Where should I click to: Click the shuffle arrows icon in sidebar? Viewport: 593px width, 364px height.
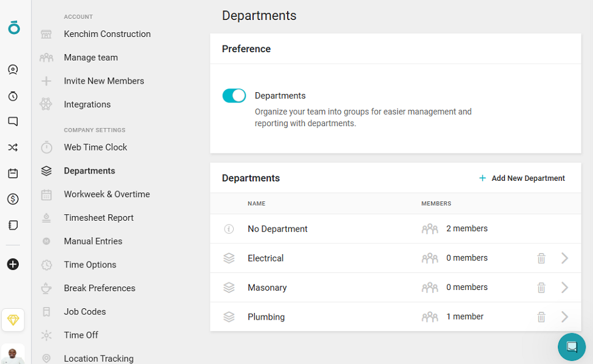13,147
